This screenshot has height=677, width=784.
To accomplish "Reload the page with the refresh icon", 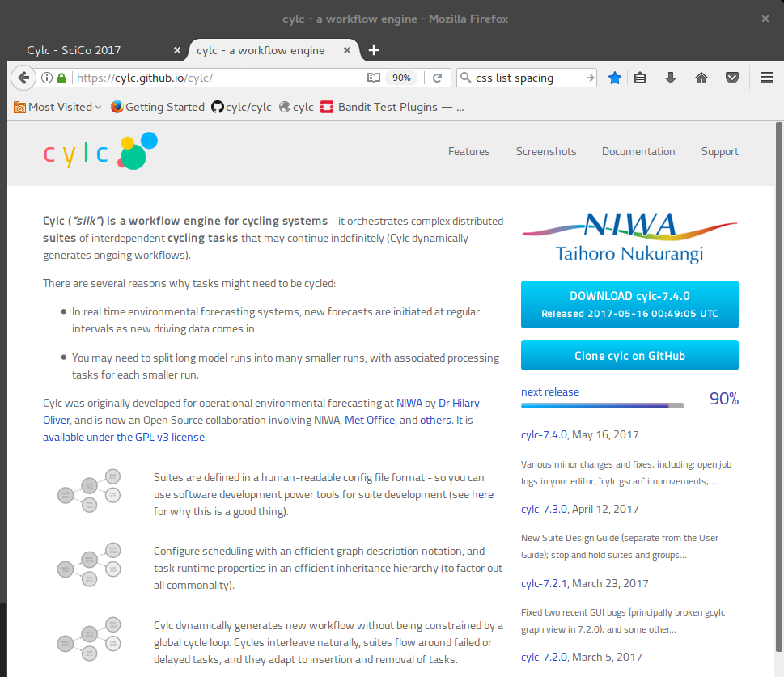I will coord(438,78).
